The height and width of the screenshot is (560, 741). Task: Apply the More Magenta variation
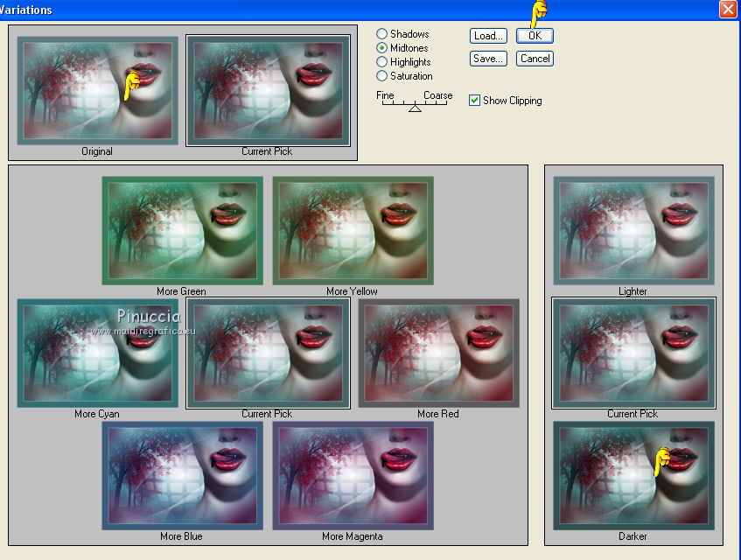pyautogui.click(x=353, y=475)
